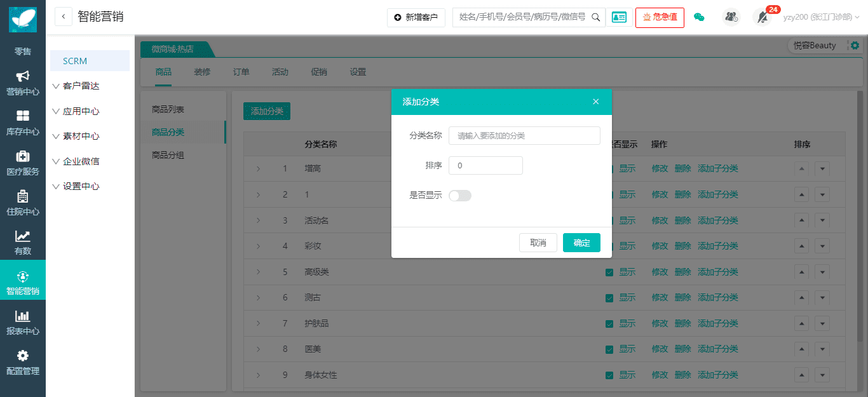Click the 确定 button in dialog
The image size is (868, 397).
click(x=581, y=243)
